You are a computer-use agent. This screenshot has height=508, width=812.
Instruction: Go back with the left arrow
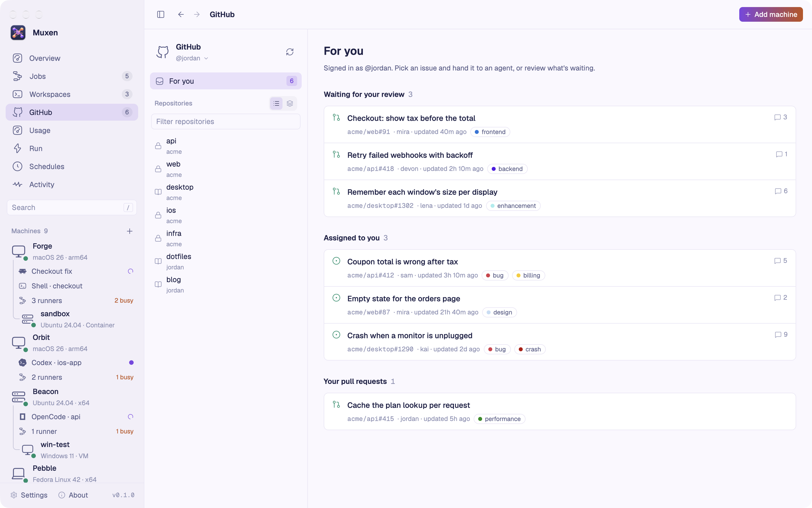[181, 14]
